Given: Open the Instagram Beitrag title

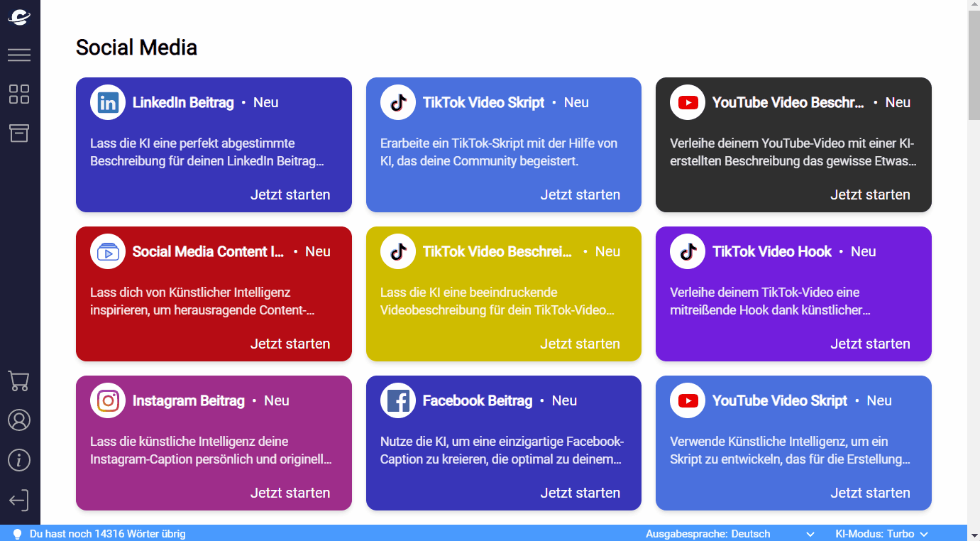Looking at the screenshot, I should 189,400.
